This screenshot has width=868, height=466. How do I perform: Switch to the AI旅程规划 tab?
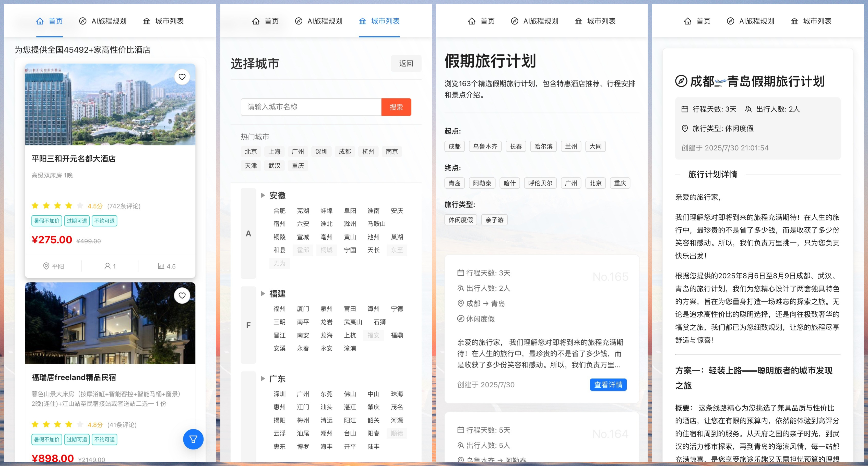point(109,21)
